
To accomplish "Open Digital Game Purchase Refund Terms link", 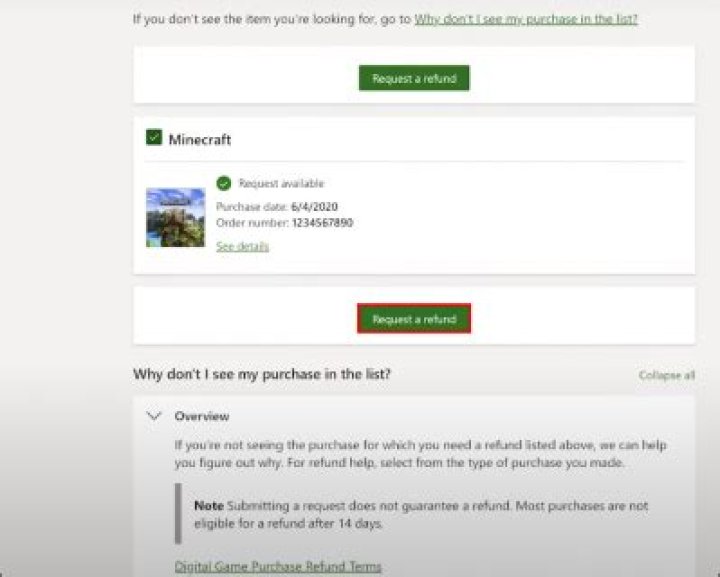I will tap(278, 566).
